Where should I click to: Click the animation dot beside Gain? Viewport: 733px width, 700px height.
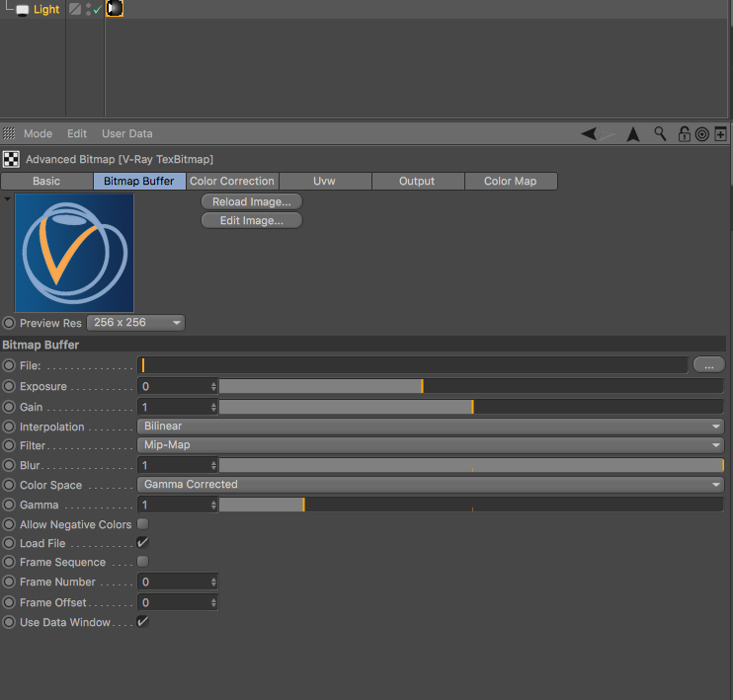pos(9,407)
